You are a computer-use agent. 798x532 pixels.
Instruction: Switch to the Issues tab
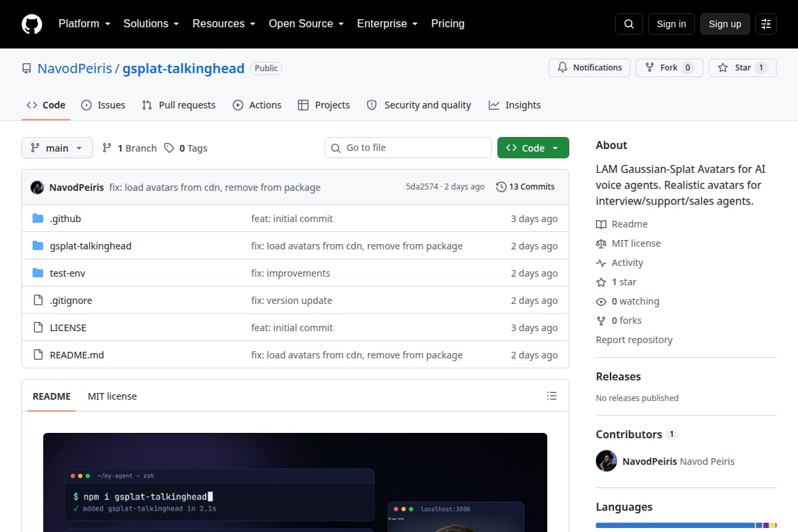(x=103, y=105)
